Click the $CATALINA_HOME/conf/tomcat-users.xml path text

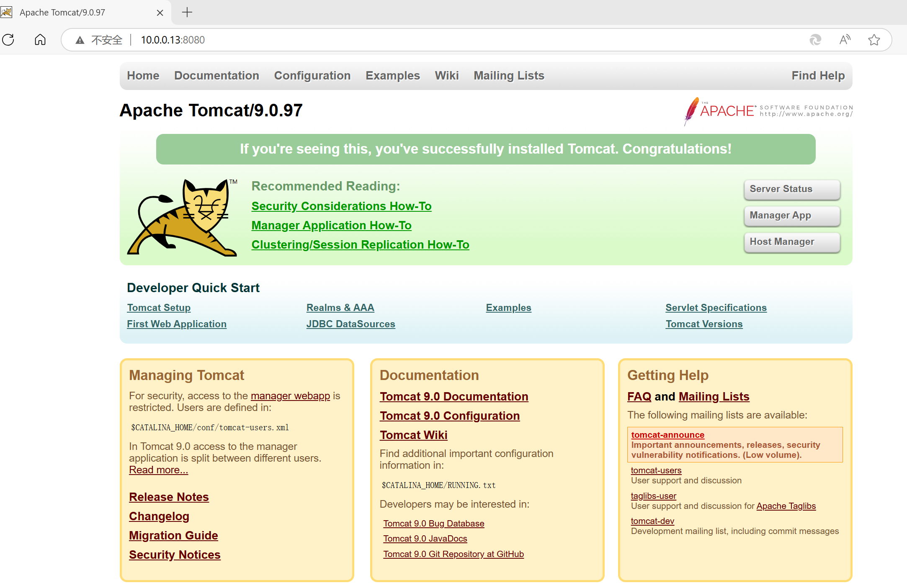click(210, 427)
